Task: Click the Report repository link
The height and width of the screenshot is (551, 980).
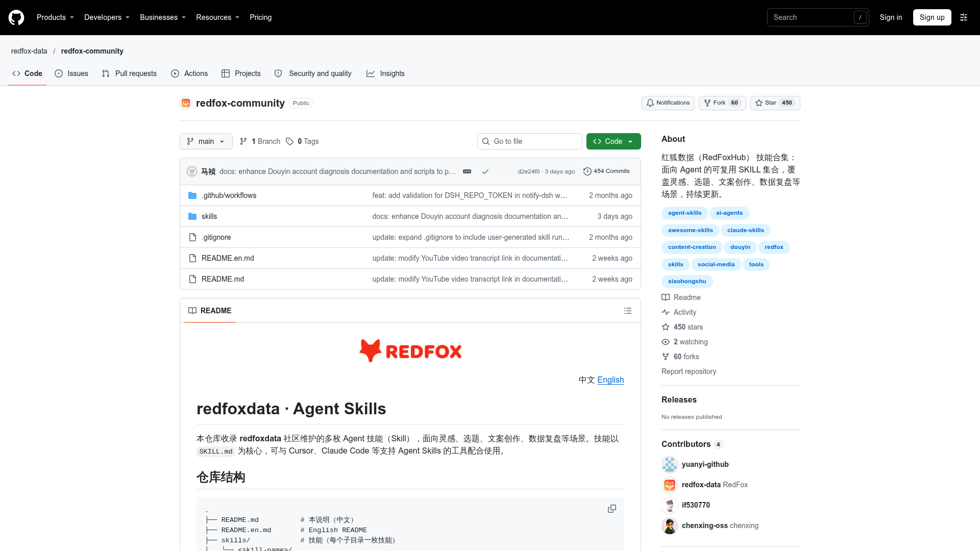Action: 689,371
